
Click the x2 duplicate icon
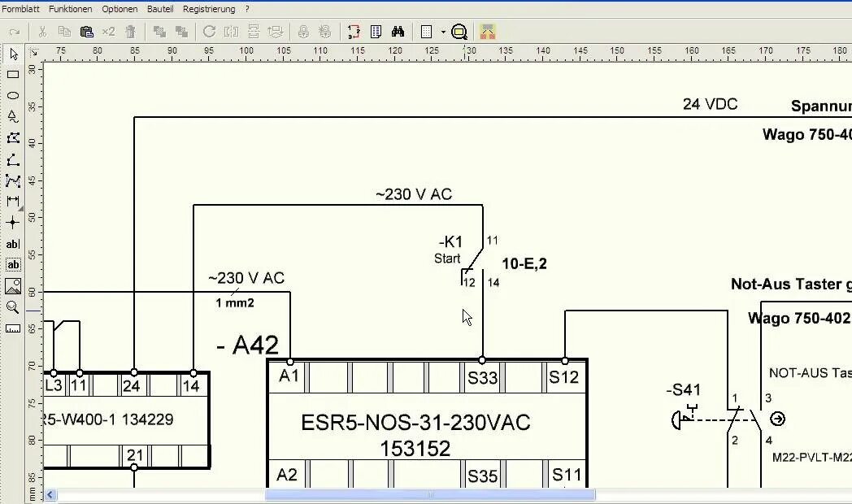[108, 32]
